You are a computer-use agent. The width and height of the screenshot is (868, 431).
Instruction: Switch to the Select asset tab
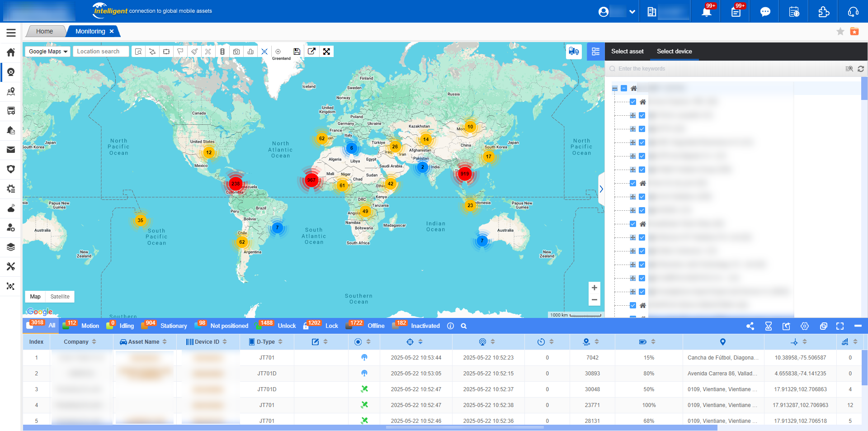coord(627,52)
